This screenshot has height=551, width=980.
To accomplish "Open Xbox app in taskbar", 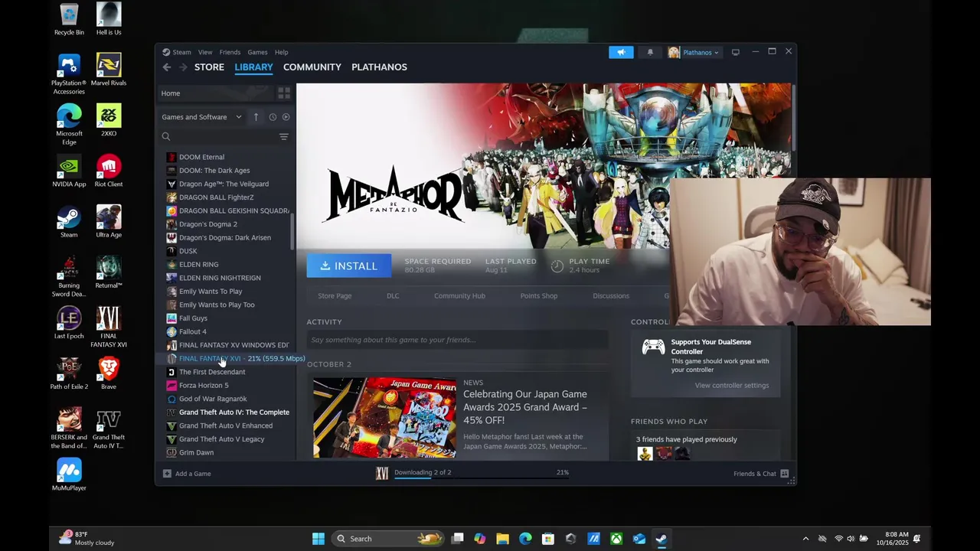I will (x=616, y=539).
